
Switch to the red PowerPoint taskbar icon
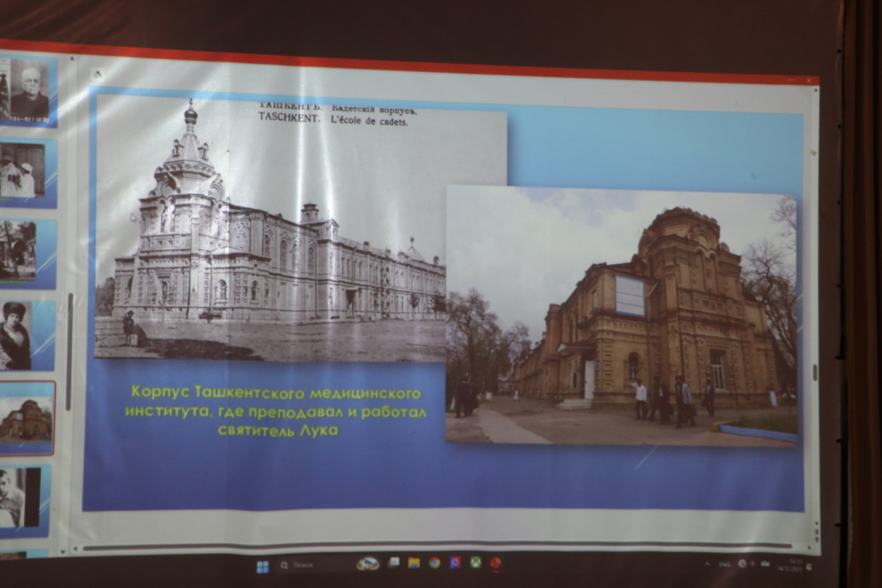click(x=495, y=563)
